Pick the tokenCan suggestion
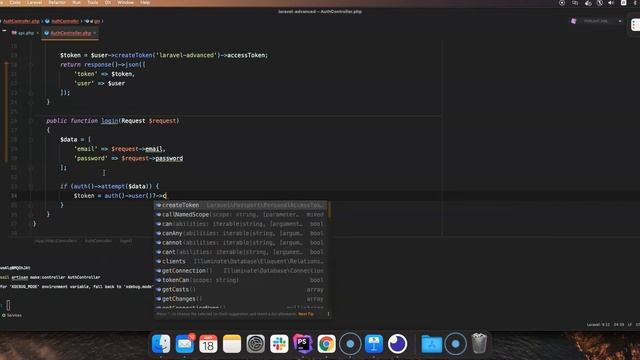Image resolution: width=640 pixels, height=360 pixels. coord(241,280)
